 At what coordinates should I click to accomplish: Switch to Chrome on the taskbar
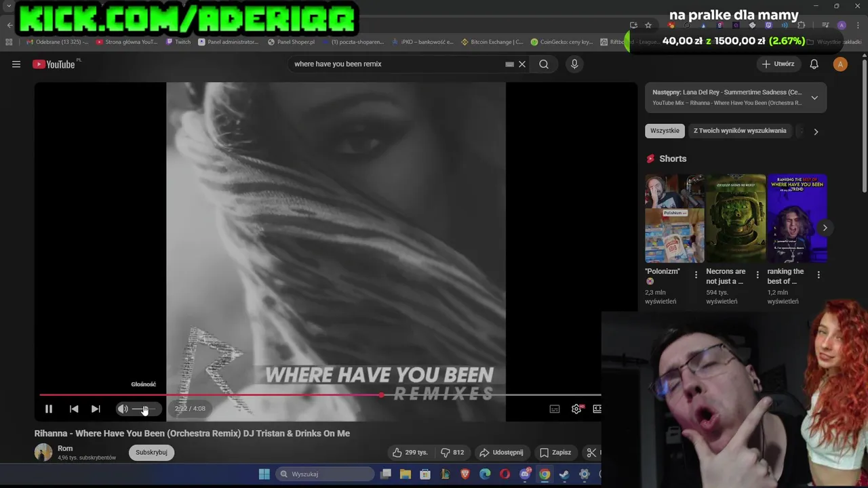point(545,474)
